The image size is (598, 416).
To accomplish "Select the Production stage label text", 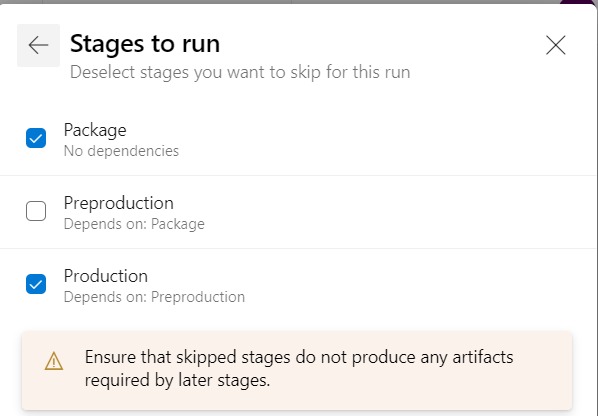I will point(106,276).
